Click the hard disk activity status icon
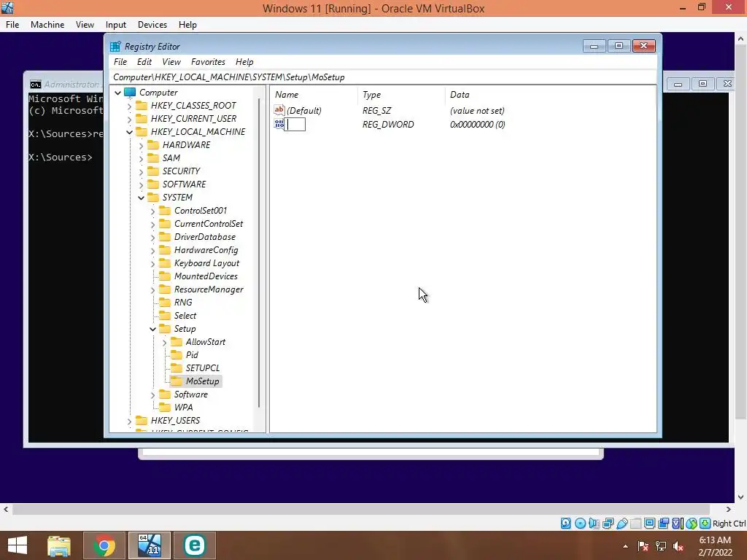Viewport: 747px width, 560px height. click(565, 524)
